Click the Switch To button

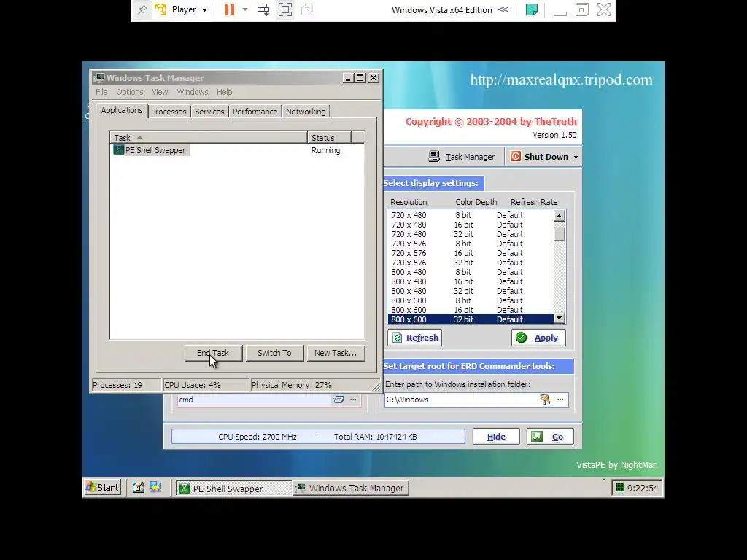tap(274, 353)
